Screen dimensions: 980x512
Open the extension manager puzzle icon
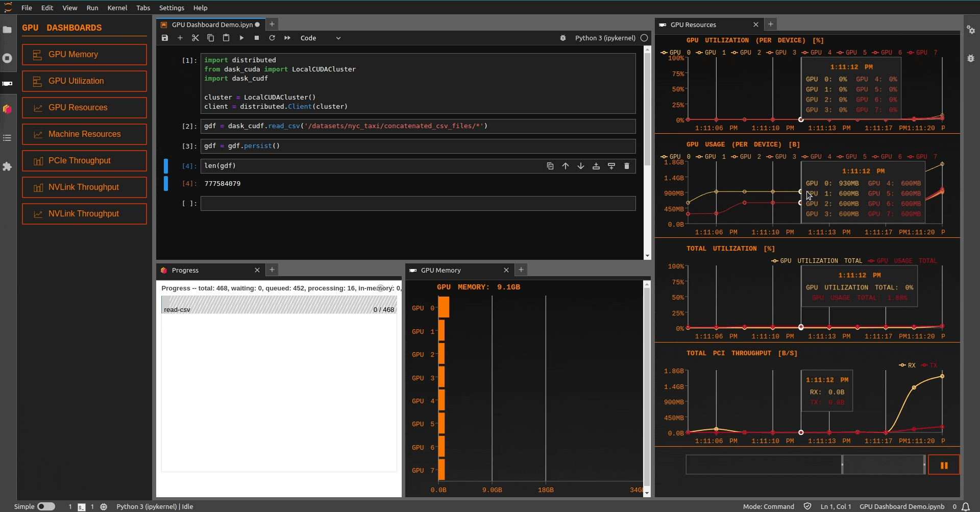tap(8, 167)
